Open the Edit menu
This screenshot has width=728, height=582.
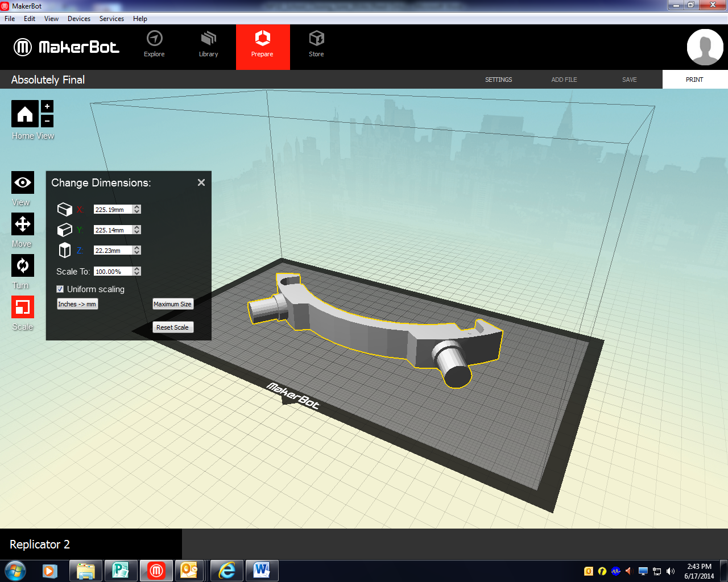[x=30, y=19]
